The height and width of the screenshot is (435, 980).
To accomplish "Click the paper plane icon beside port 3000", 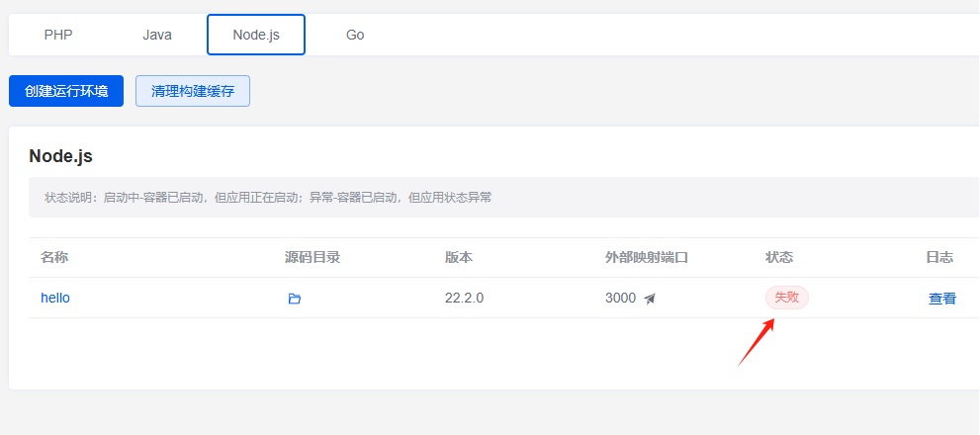I will point(650,299).
